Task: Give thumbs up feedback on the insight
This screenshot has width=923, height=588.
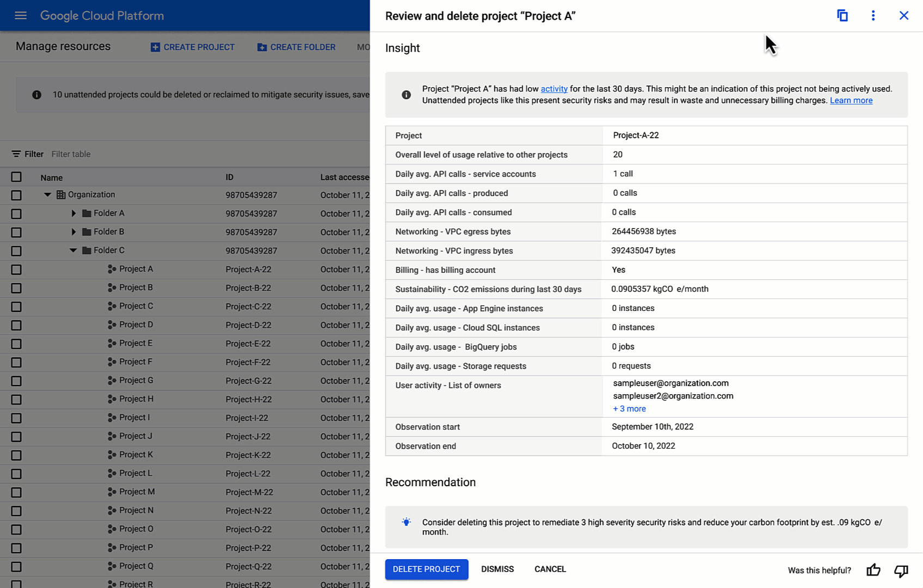Action: pos(873,570)
